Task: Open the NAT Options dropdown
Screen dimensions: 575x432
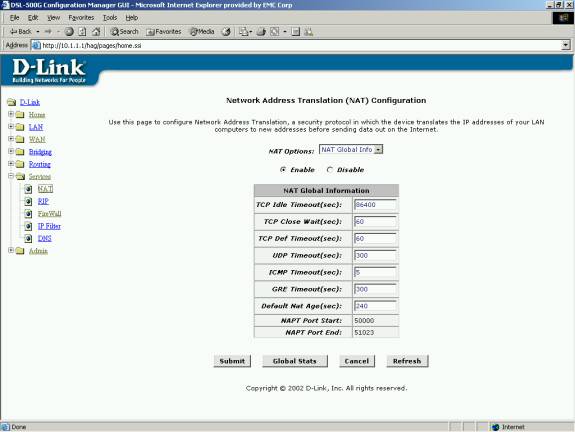Action: 351,150
